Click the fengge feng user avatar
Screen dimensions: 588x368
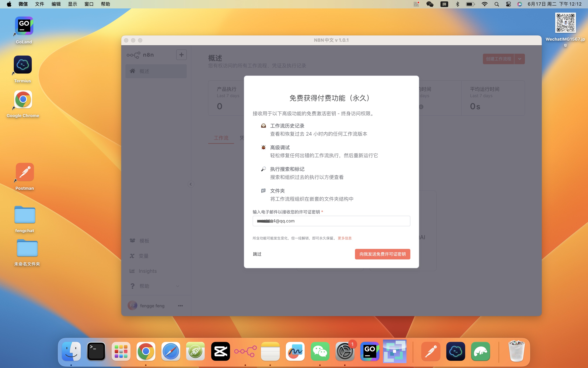tap(132, 306)
